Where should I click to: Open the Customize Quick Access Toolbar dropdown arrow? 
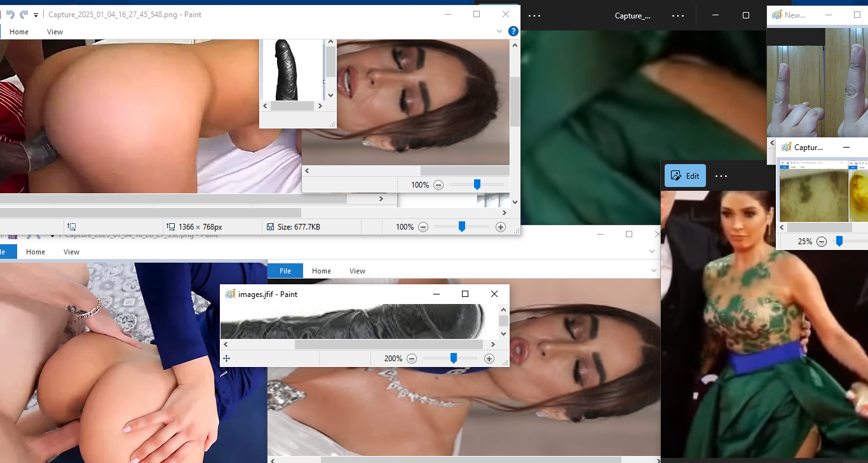36,15
